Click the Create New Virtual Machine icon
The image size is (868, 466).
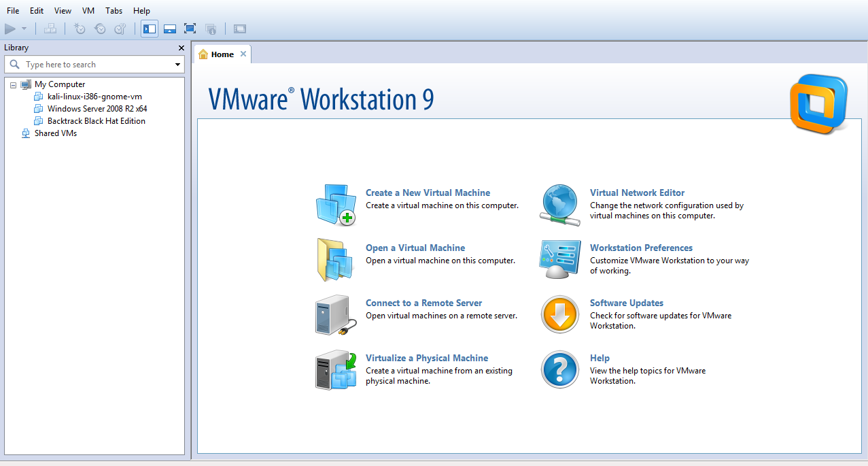coord(336,205)
